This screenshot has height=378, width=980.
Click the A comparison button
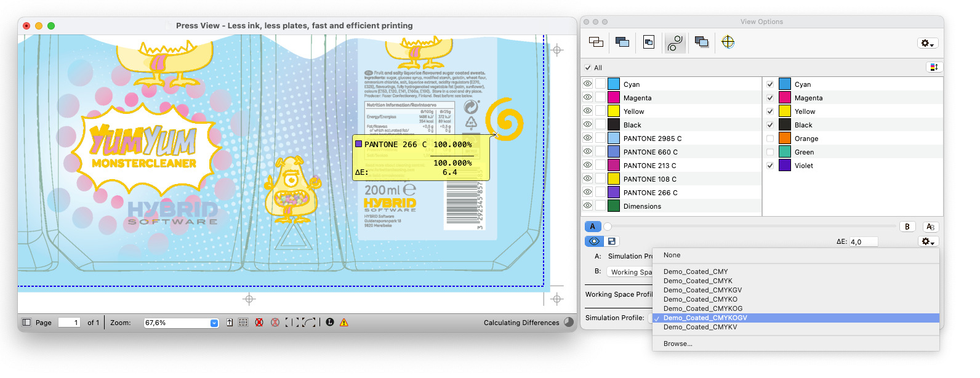pos(592,227)
